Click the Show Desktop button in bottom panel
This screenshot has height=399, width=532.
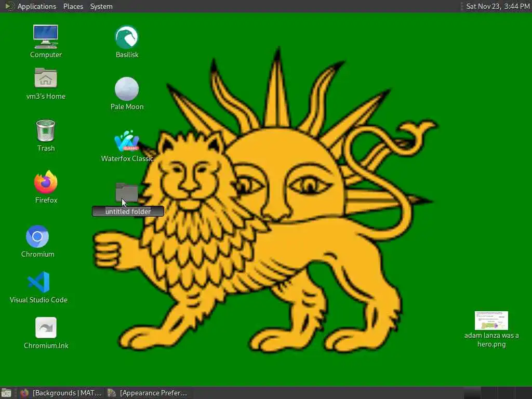pyautogui.click(x=6, y=393)
